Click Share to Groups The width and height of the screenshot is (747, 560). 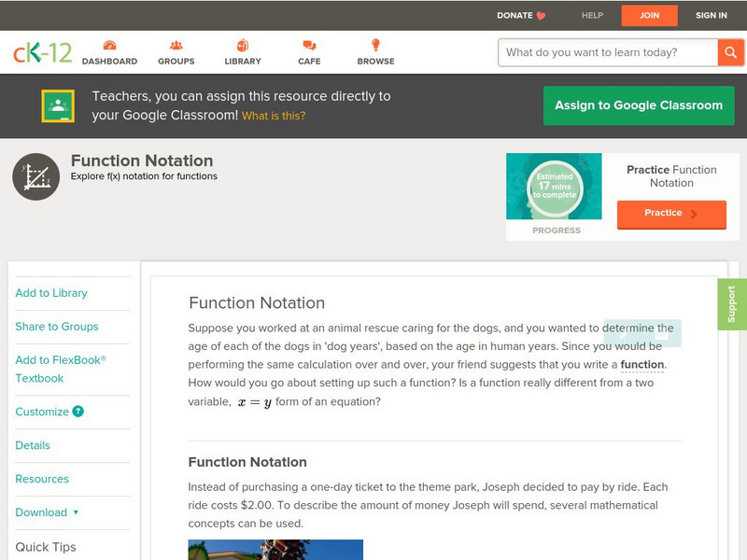pyautogui.click(x=57, y=327)
